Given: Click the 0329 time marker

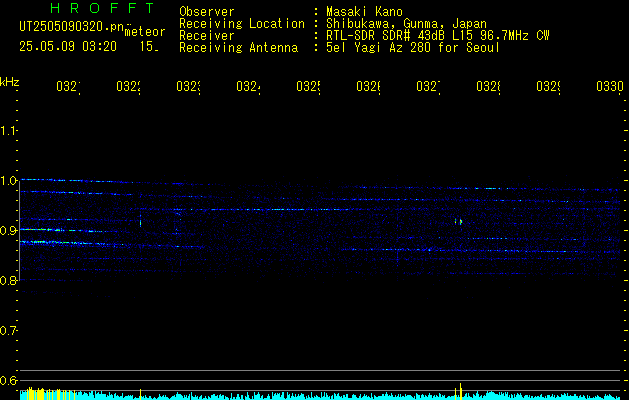Looking at the screenshot, I should pos(548,87).
